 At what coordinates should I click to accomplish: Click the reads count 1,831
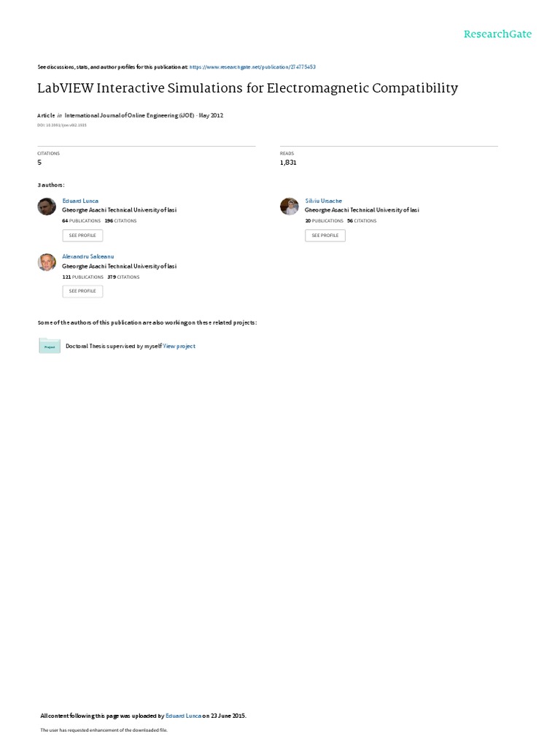288,163
